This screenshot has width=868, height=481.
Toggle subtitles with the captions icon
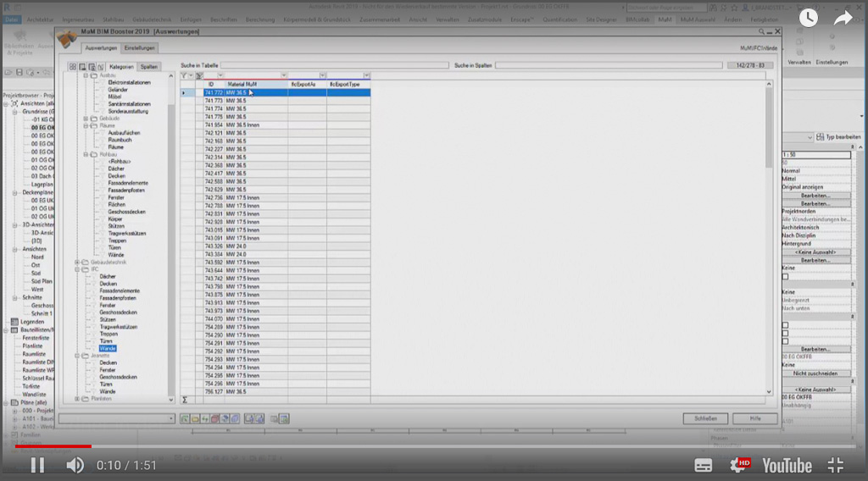coord(704,465)
